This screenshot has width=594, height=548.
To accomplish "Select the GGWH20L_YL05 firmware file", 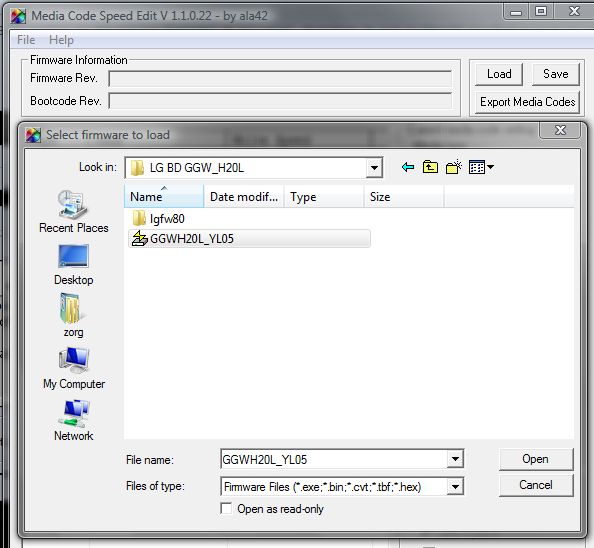I will tap(249, 239).
